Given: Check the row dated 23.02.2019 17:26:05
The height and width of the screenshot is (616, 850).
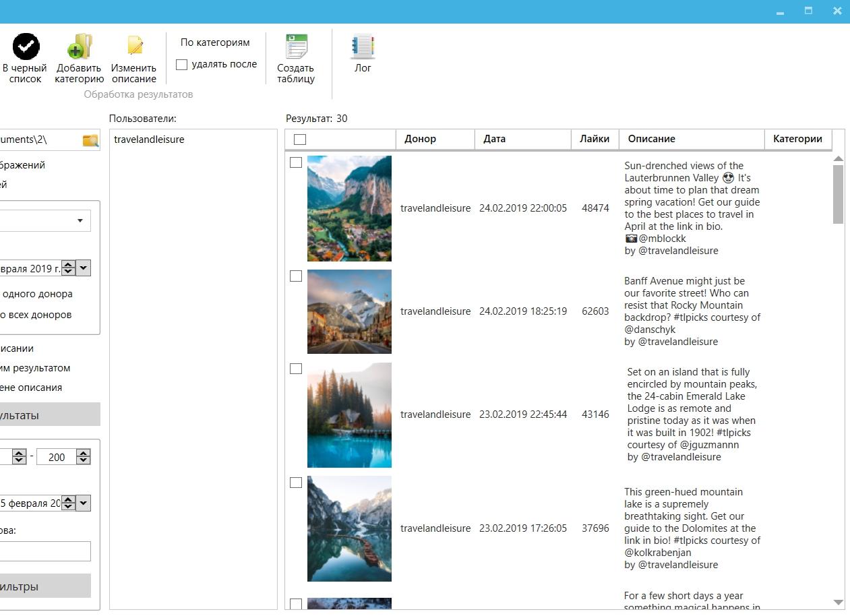Looking at the screenshot, I should click(296, 483).
